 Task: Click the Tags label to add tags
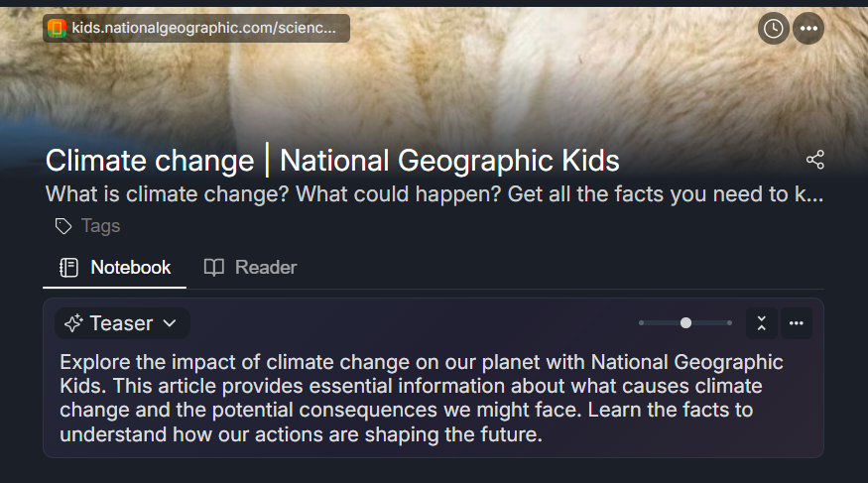pos(100,226)
